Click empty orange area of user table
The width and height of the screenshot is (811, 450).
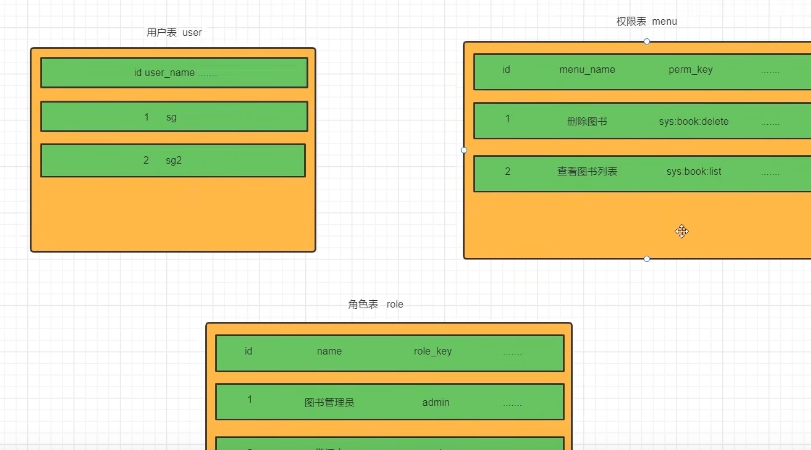click(x=173, y=215)
